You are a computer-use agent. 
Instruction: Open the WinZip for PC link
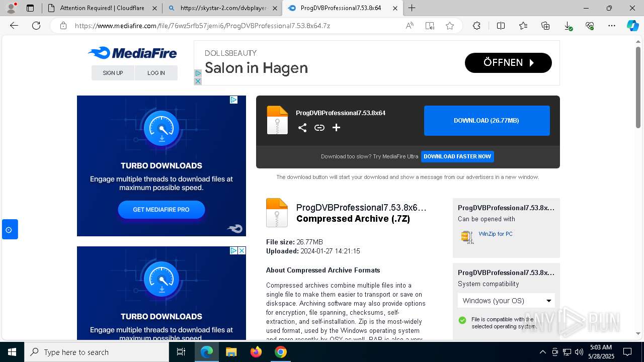tap(496, 234)
